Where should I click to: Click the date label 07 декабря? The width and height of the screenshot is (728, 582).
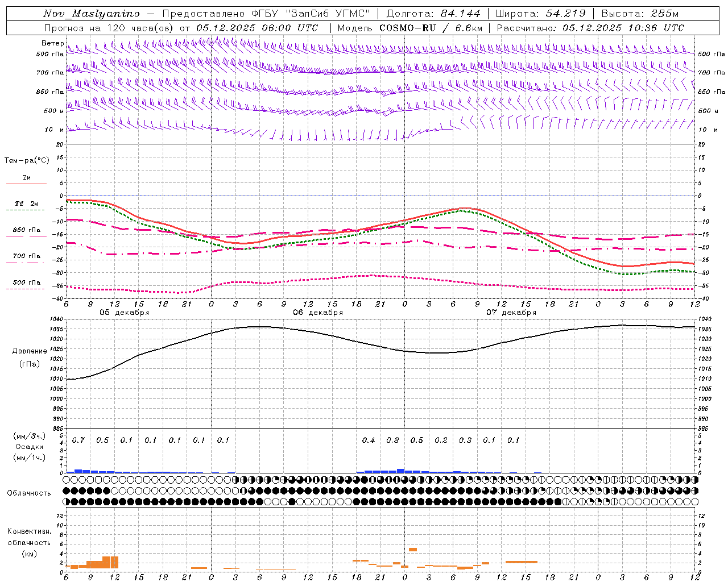[511, 313]
